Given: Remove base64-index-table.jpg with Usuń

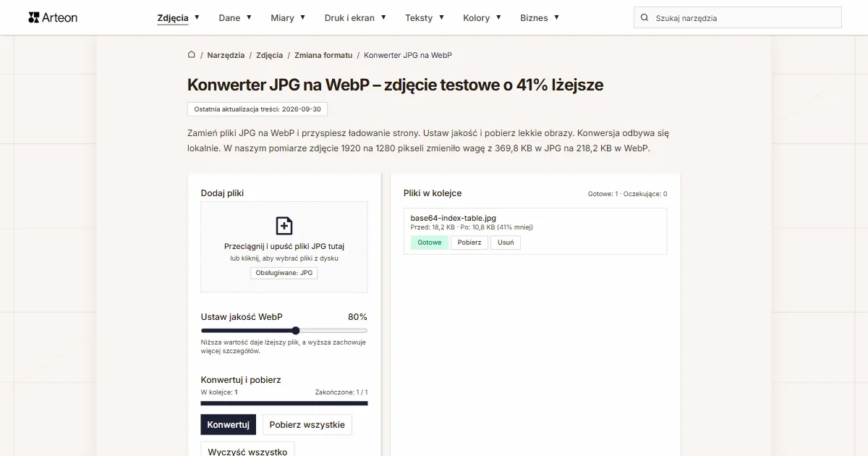Looking at the screenshot, I should click(506, 242).
